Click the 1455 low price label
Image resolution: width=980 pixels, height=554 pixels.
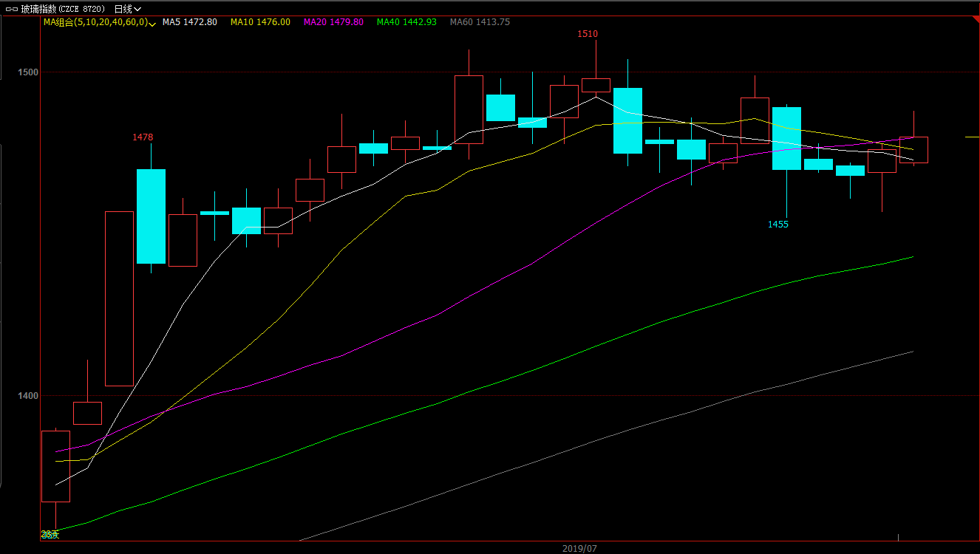pos(778,225)
